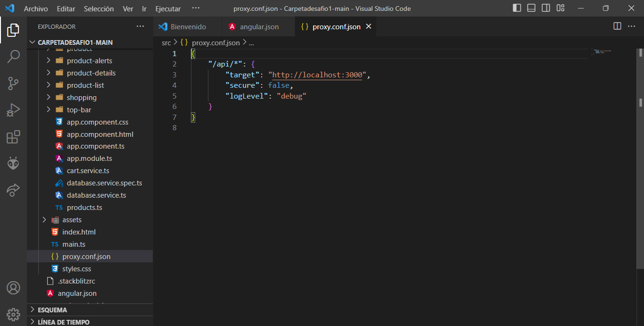
Task: Open the Extensions view icon
Action: (x=13, y=136)
